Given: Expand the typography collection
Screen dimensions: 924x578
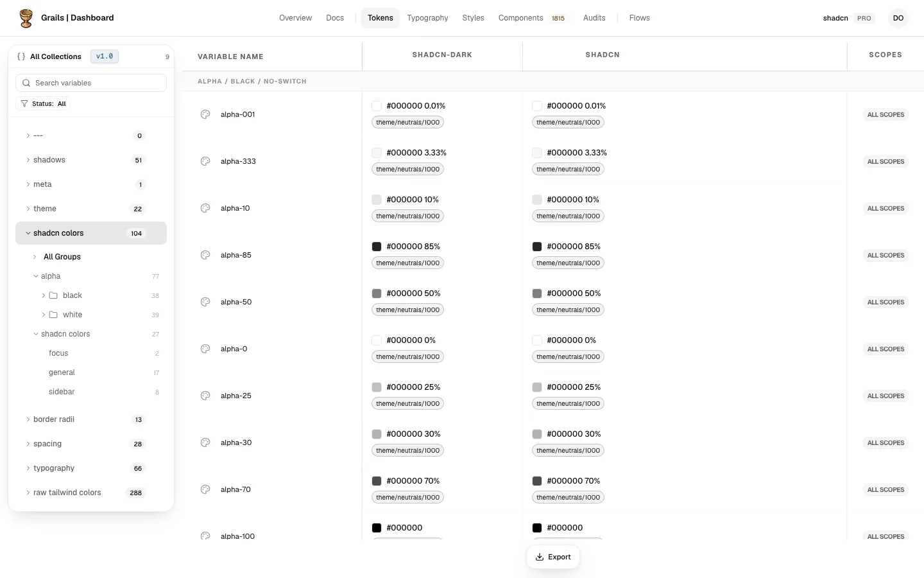Looking at the screenshot, I should [x=28, y=468].
